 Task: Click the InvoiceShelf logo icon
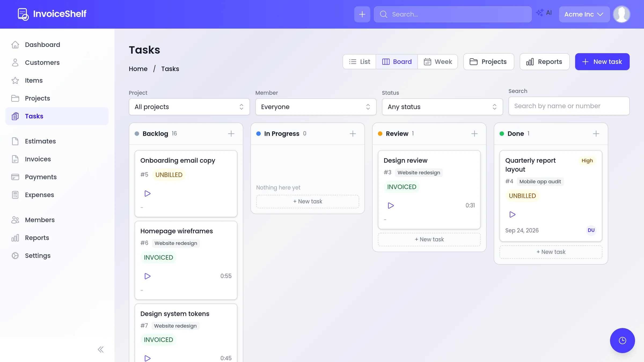23,14
